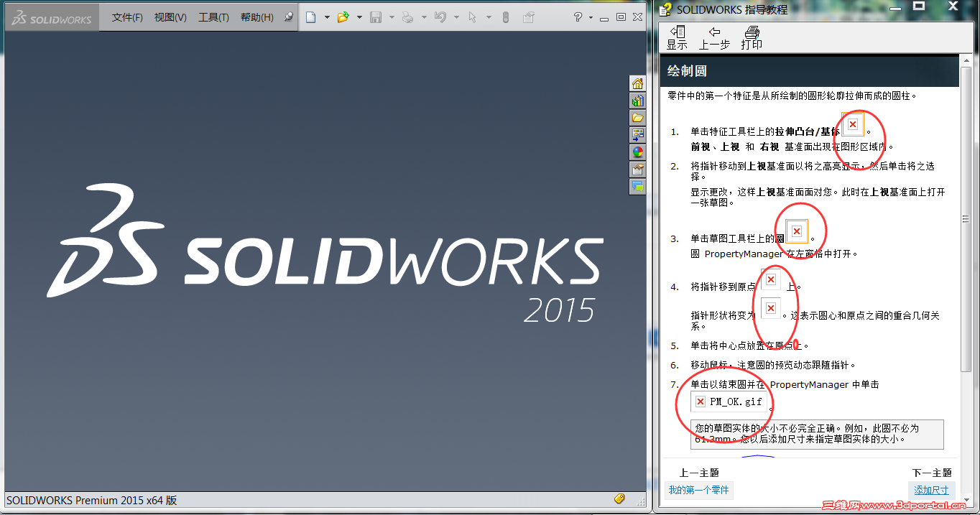Viewport: 980px width, 515px height.
Task: Open the File Explorer folder tab
Action: click(637, 118)
